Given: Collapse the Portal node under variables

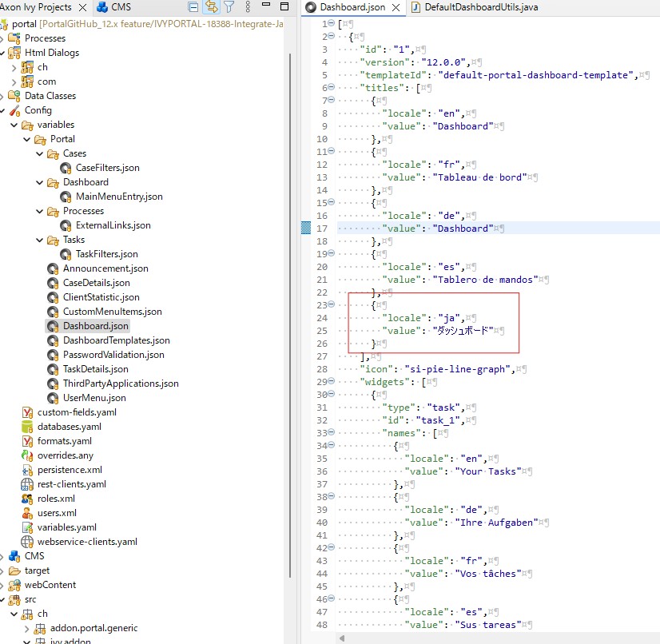Looking at the screenshot, I should pyautogui.click(x=25, y=138).
